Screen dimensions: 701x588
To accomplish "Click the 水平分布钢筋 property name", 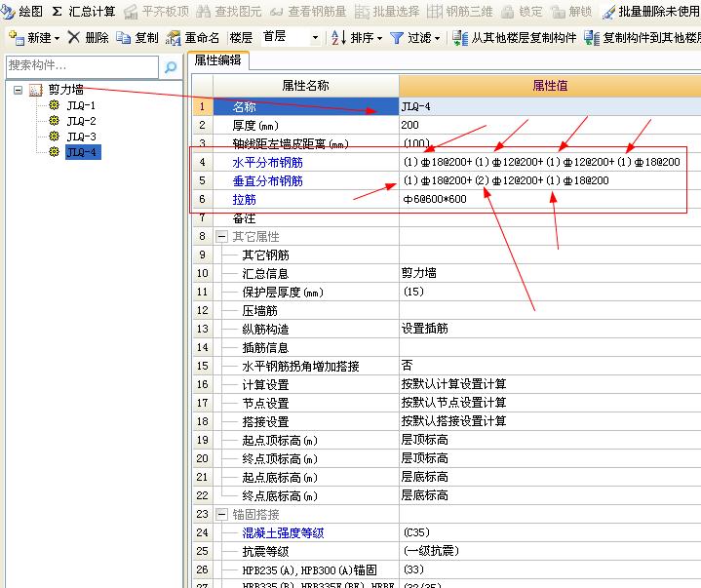I will (267, 162).
